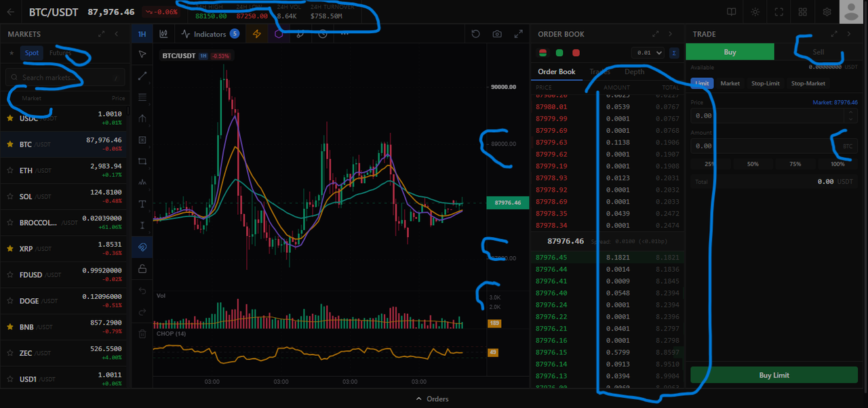Expand the Order Book panel
The image size is (868, 408).
[655, 34]
